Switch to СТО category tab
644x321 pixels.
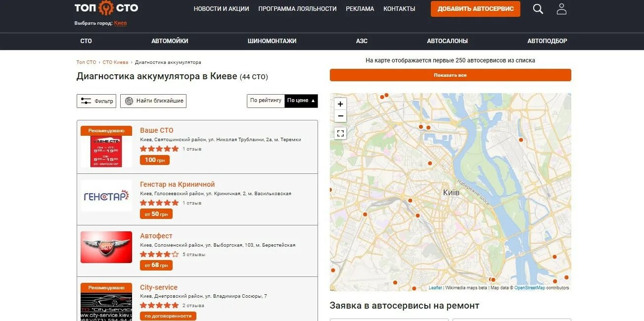tap(86, 41)
